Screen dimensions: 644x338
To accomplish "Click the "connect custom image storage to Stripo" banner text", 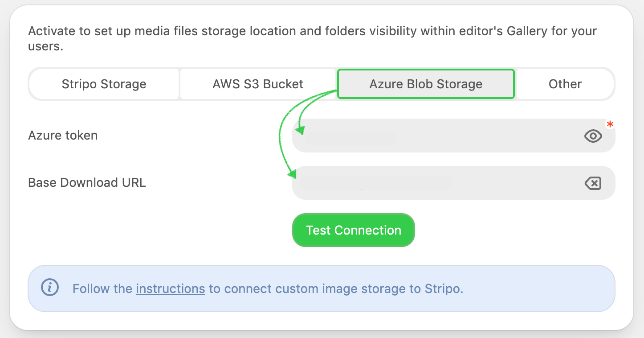I will [x=343, y=289].
